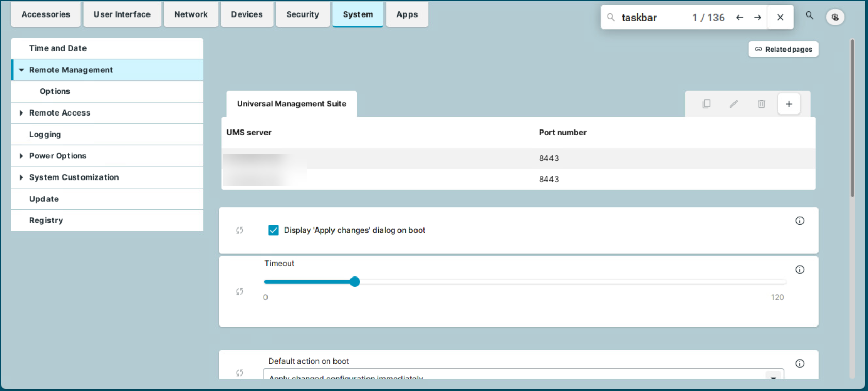
Task: Clear the taskbar search with X
Action: [780, 18]
